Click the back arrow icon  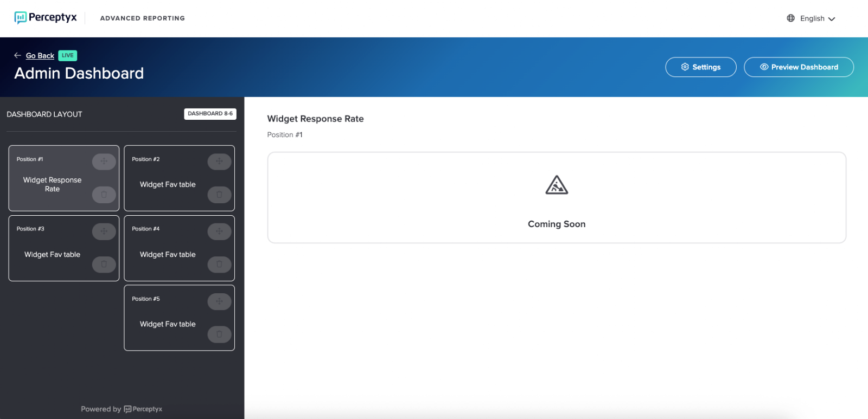click(18, 55)
